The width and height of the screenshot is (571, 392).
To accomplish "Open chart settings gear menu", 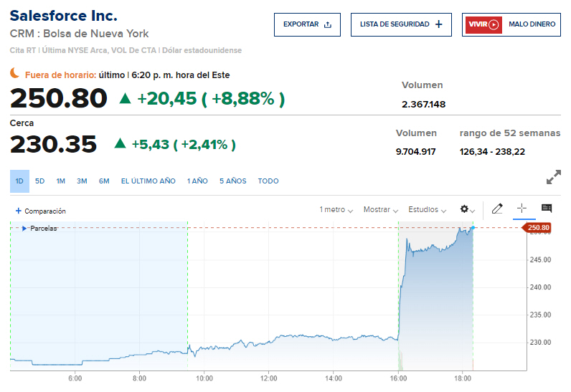I will coord(465,209).
